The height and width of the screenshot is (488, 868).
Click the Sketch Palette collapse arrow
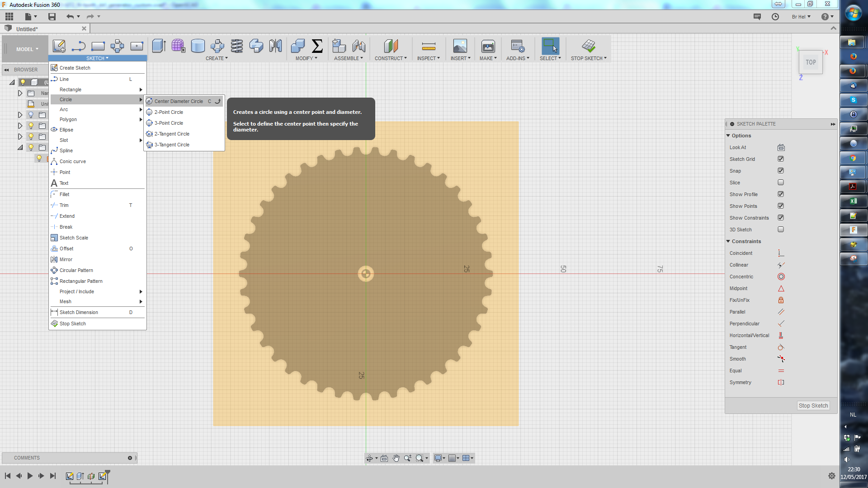(x=834, y=123)
